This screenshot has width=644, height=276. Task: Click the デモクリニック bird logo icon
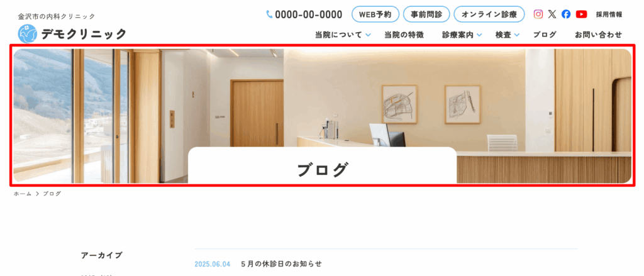(x=28, y=34)
